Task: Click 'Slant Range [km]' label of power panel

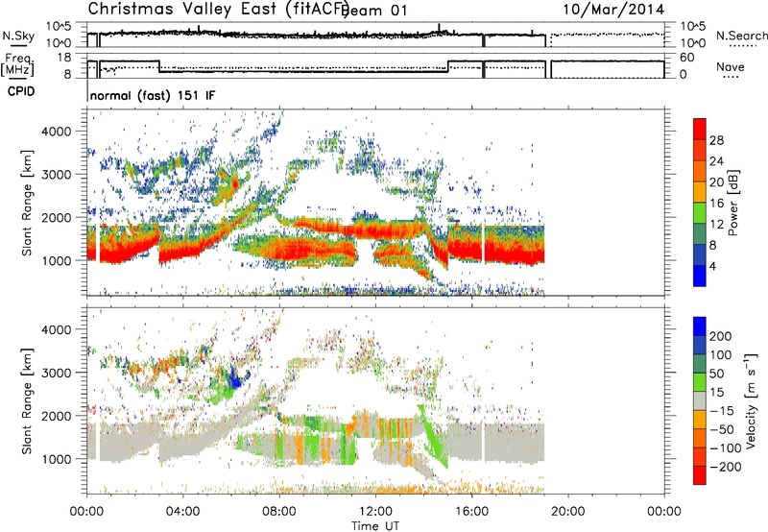Action: pos(27,203)
